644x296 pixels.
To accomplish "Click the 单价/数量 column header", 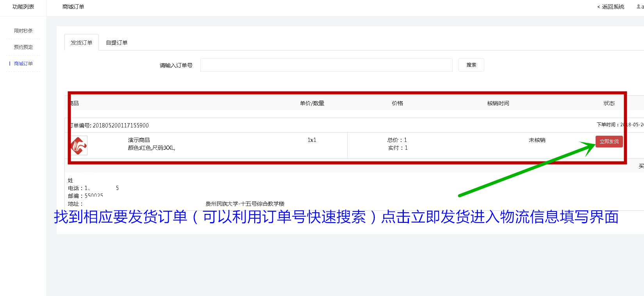I will 312,103.
